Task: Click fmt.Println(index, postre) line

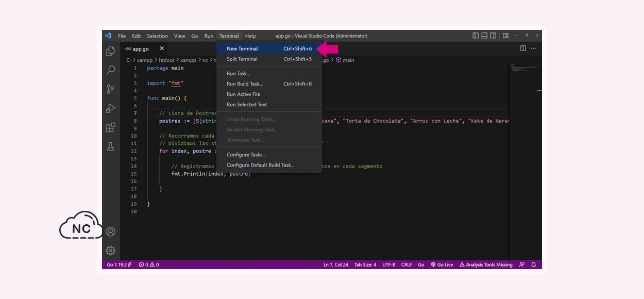Action: tap(211, 174)
